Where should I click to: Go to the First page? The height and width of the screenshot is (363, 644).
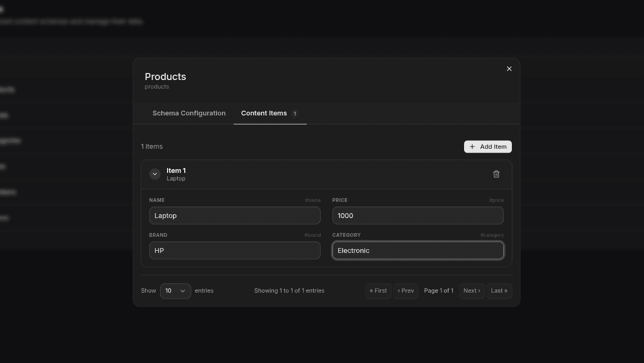coord(378,291)
